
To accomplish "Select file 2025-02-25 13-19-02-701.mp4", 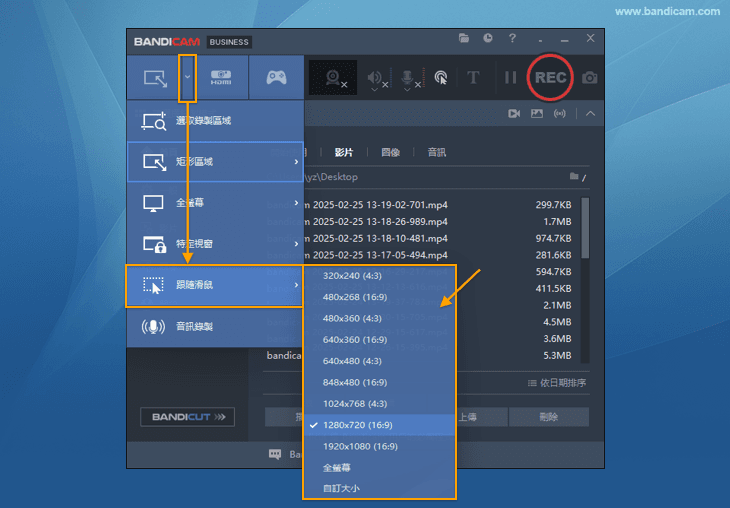I will (x=380, y=205).
